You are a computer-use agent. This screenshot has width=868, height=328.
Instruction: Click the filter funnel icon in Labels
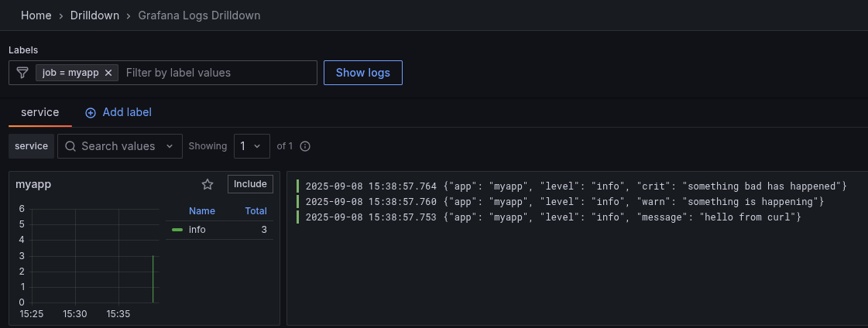22,73
